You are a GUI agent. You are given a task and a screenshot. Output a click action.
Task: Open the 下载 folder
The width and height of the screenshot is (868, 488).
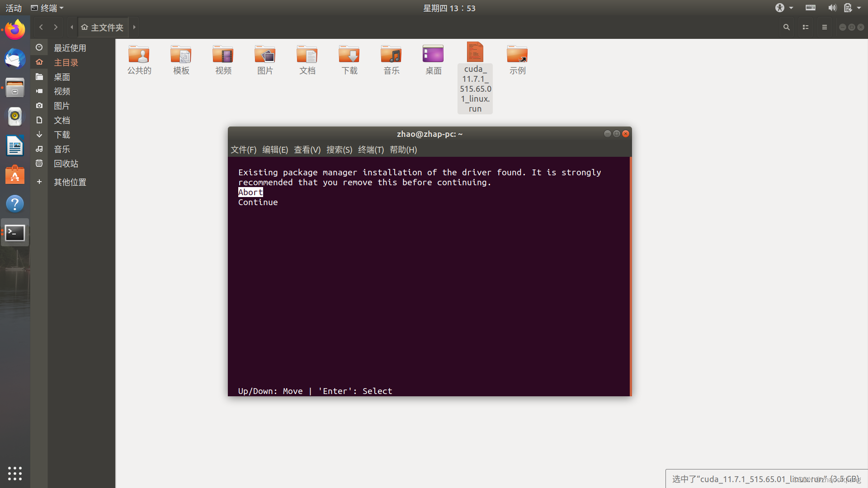pyautogui.click(x=349, y=60)
